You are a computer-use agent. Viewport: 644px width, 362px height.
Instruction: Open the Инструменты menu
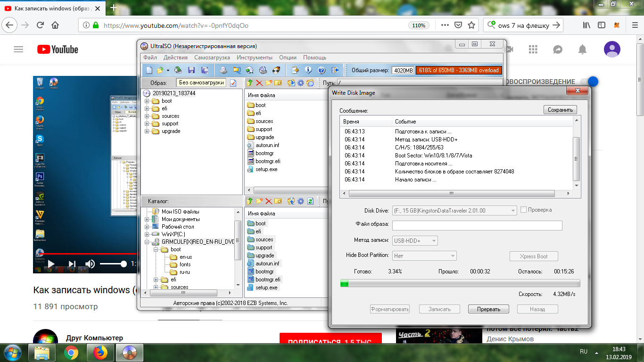point(254,58)
